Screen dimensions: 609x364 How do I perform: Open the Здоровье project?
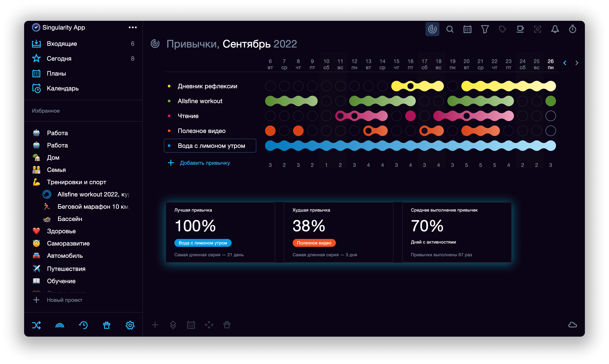click(83, 231)
